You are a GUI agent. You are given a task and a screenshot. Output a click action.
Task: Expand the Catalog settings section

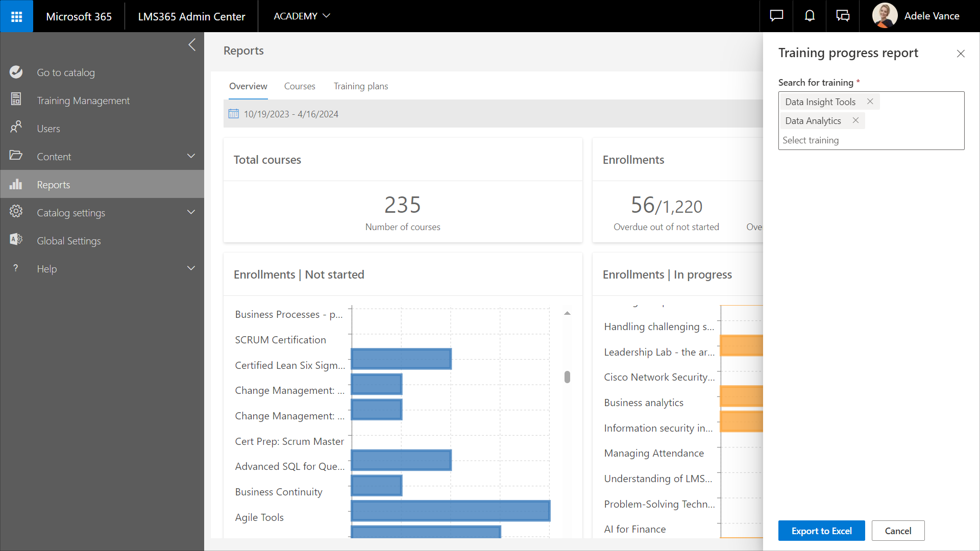tap(191, 212)
